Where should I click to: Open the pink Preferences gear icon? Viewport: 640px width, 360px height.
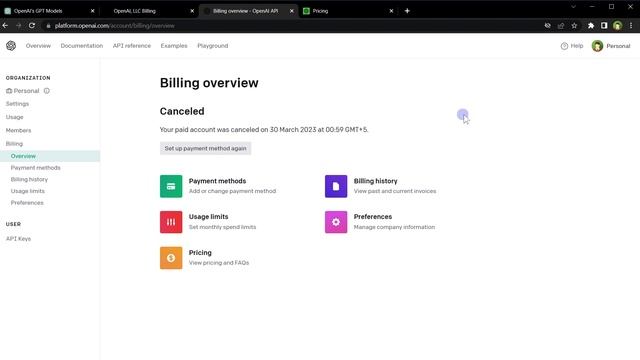336,222
